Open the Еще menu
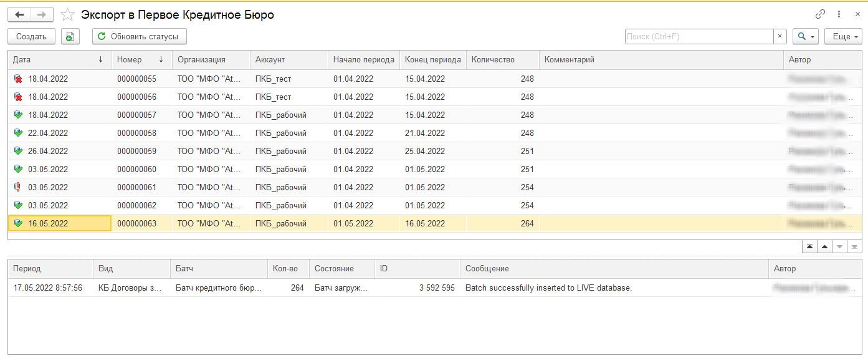 tap(843, 37)
